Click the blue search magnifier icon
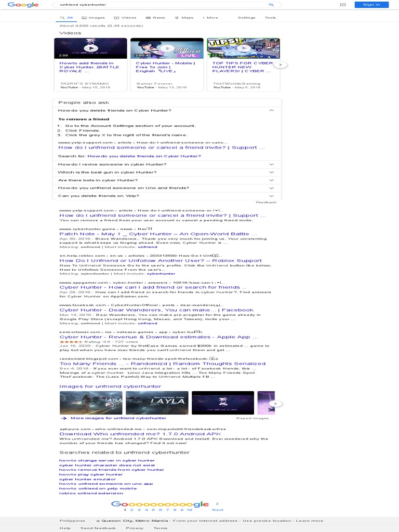 271,5
